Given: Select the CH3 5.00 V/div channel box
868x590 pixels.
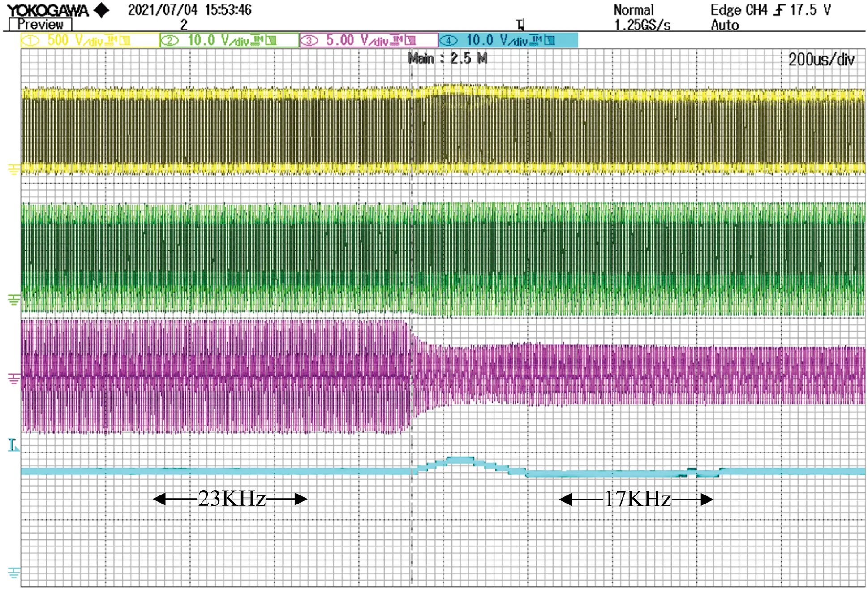Looking at the screenshot, I should [369, 40].
